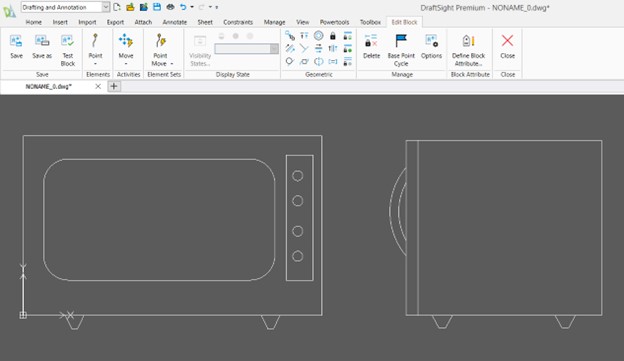
Task: Toggle show all constraints green-dot icon
Action: 347,49
